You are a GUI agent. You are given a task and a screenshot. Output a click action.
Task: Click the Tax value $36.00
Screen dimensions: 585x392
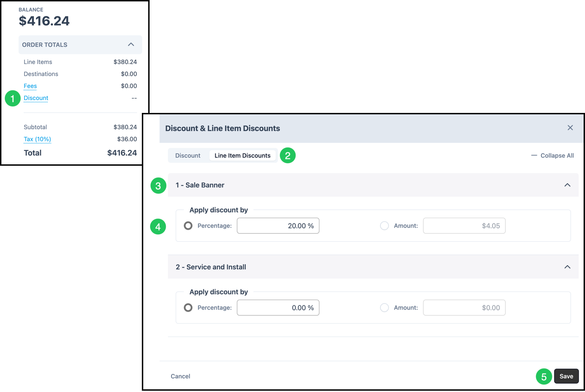pos(127,139)
